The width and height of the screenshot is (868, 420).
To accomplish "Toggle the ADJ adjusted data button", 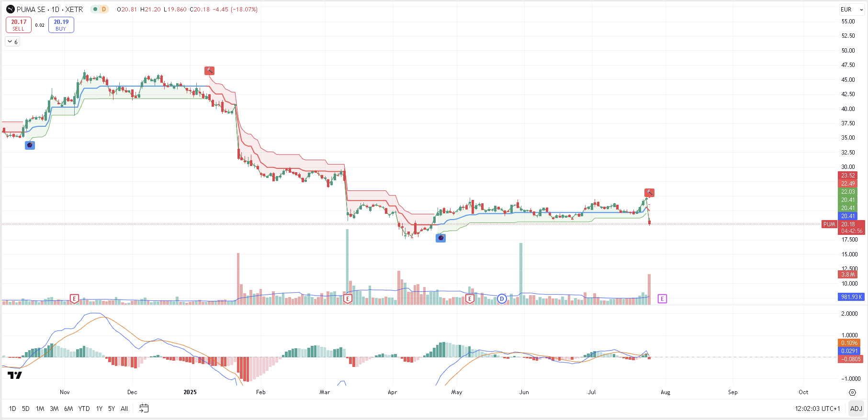I will pos(856,409).
